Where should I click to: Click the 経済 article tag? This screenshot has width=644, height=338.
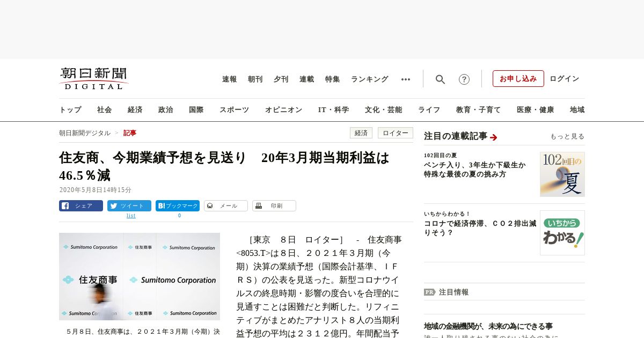[361, 133]
